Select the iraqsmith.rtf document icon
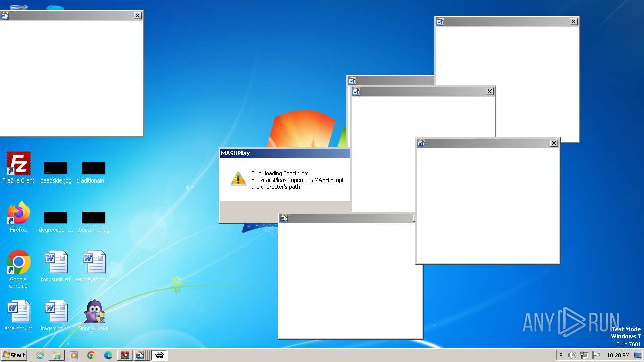This screenshot has width=644, height=362. [x=56, y=315]
